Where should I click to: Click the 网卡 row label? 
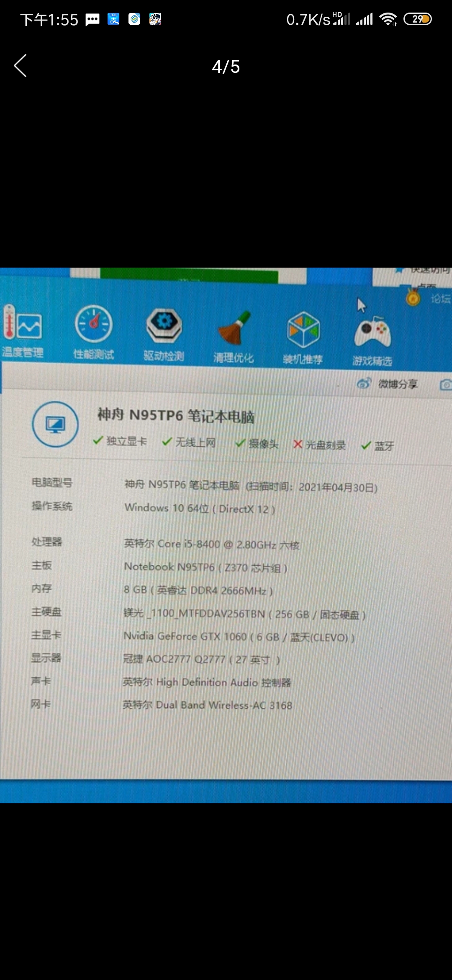41,704
